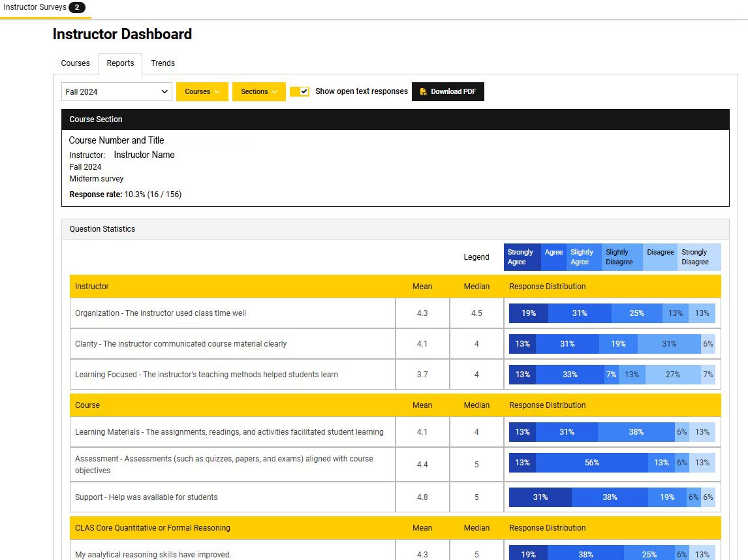Click the Strongly Disagree legend swatch

pos(698,257)
